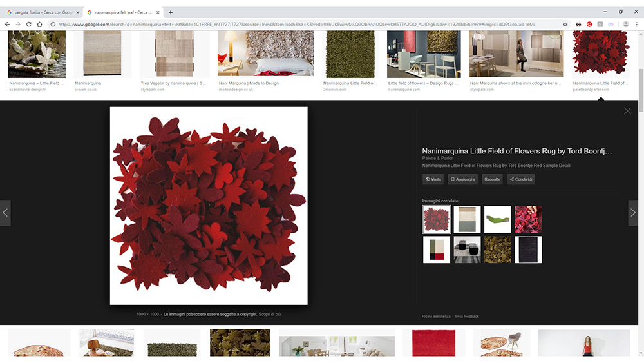Open the Chrome three-dot menu
644x363 pixels.
pos(637,25)
